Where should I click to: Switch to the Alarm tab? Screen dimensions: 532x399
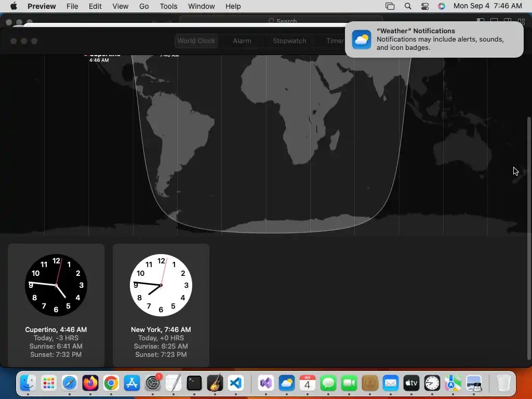[x=242, y=41]
